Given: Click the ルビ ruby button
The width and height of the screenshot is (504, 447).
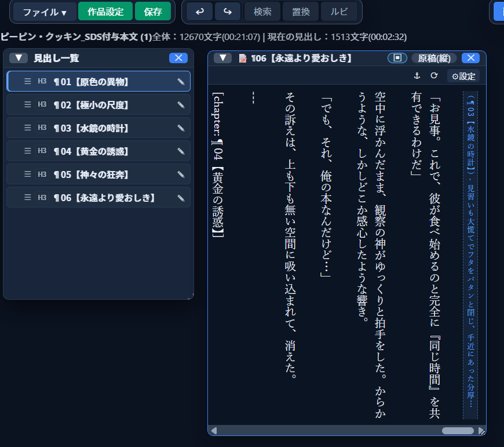Looking at the screenshot, I should coord(339,12).
